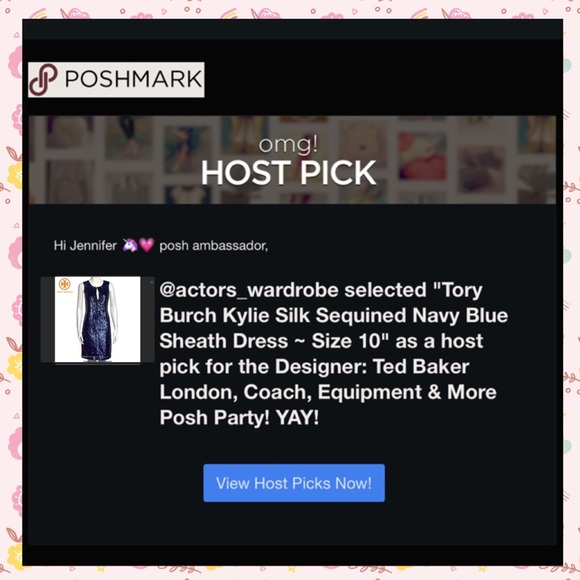
Task: Click the omg! text on banner
Action: (x=288, y=145)
